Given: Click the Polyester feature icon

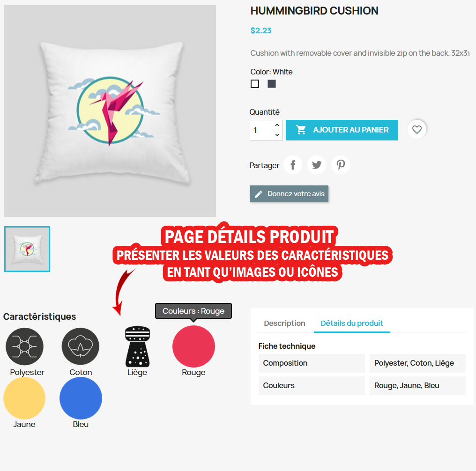Looking at the screenshot, I should 24,346.
